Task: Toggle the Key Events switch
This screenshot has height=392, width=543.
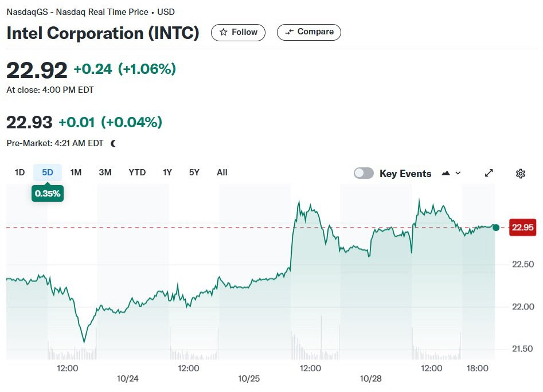Action: 364,173
